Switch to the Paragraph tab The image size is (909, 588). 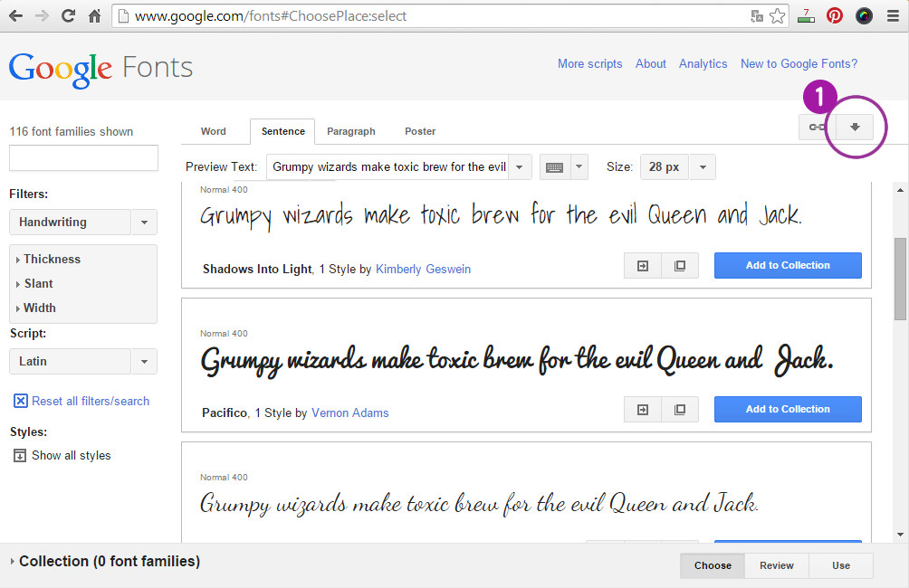(350, 132)
